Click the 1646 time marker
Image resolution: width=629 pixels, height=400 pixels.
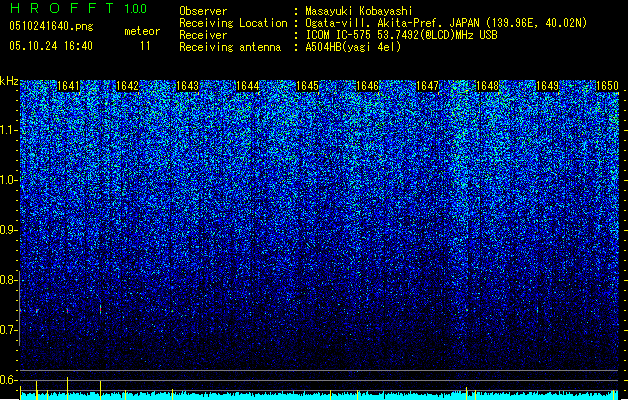(368, 86)
